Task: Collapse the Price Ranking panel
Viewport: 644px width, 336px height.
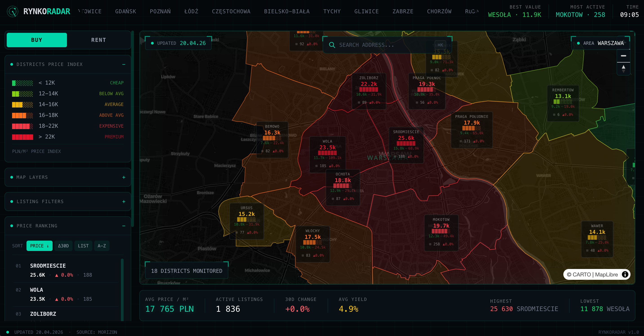Action: 124,226
